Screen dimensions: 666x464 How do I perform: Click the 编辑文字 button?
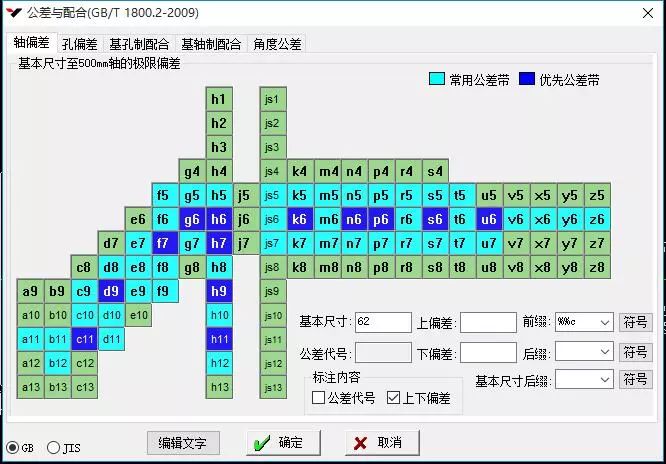[183, 443]
